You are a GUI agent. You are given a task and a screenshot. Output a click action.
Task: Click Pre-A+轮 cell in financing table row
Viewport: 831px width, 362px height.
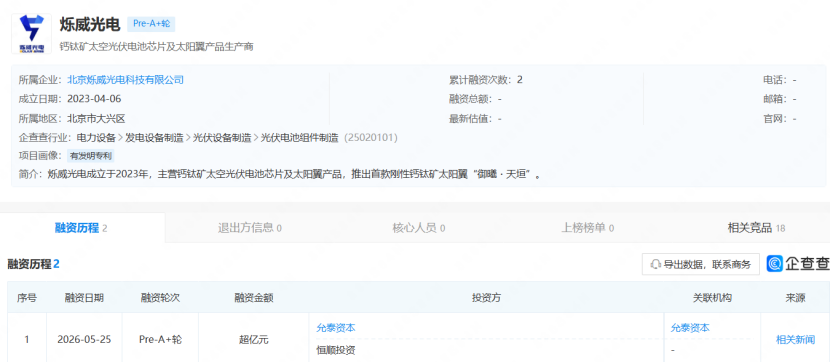click(x=160, y=339)
